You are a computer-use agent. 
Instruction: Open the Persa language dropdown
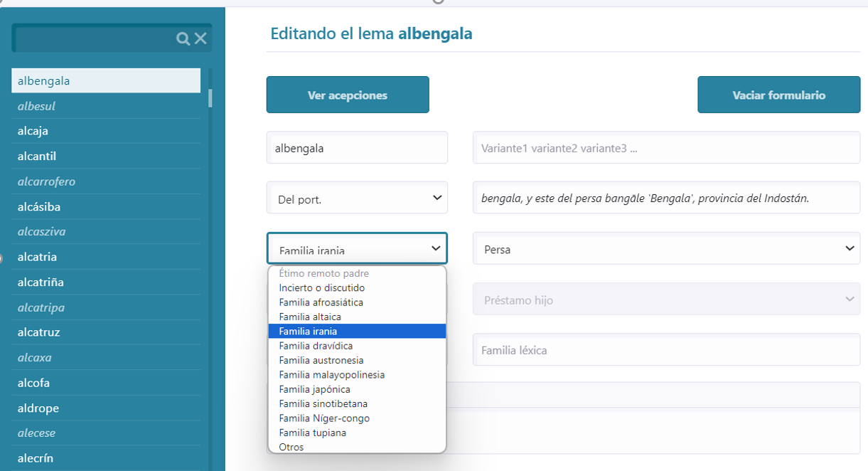point(666,249)
